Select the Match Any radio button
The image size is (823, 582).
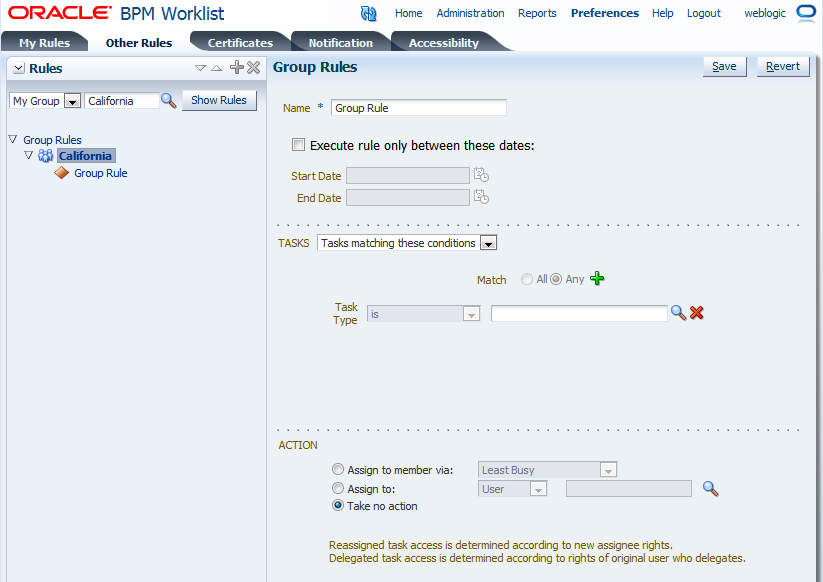tap(556, 279)
